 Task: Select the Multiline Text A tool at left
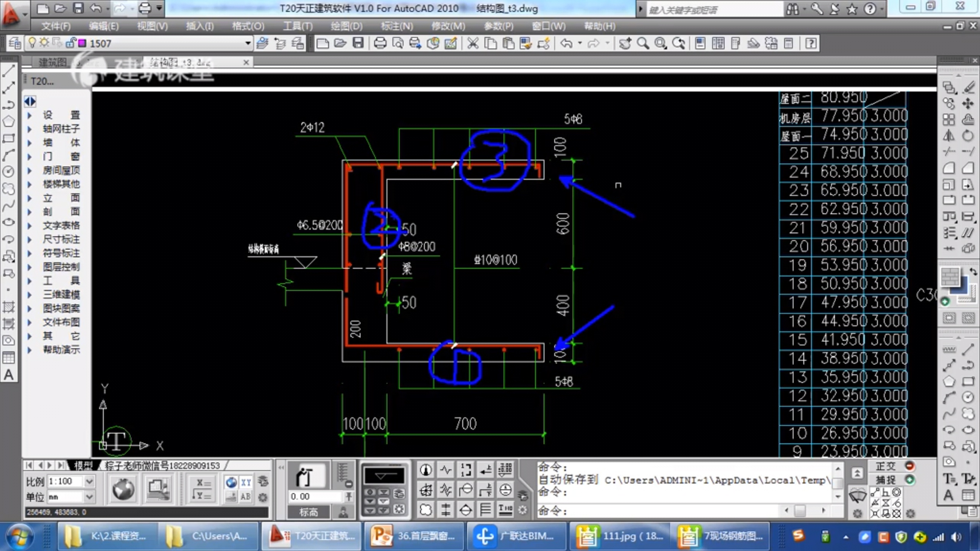click(x=8, y=375)
